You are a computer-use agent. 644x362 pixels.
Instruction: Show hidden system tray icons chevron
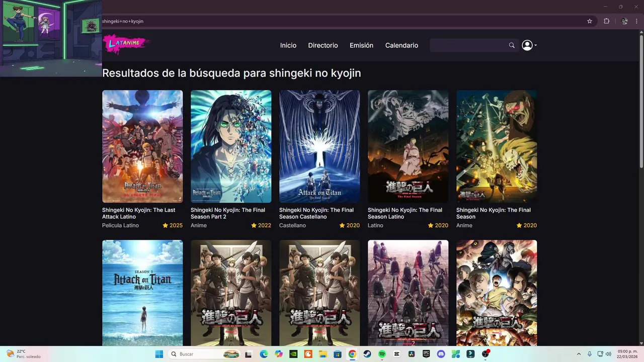tap(579, 354)
